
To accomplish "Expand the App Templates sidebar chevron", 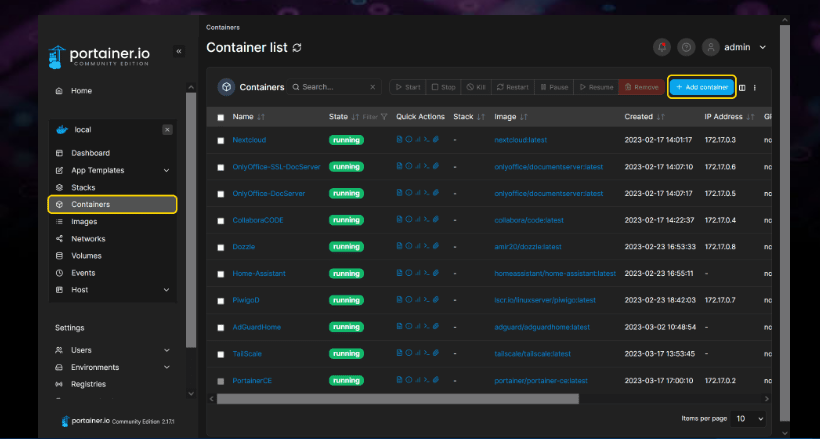I will pyautogui.click(x=166, y=171).
